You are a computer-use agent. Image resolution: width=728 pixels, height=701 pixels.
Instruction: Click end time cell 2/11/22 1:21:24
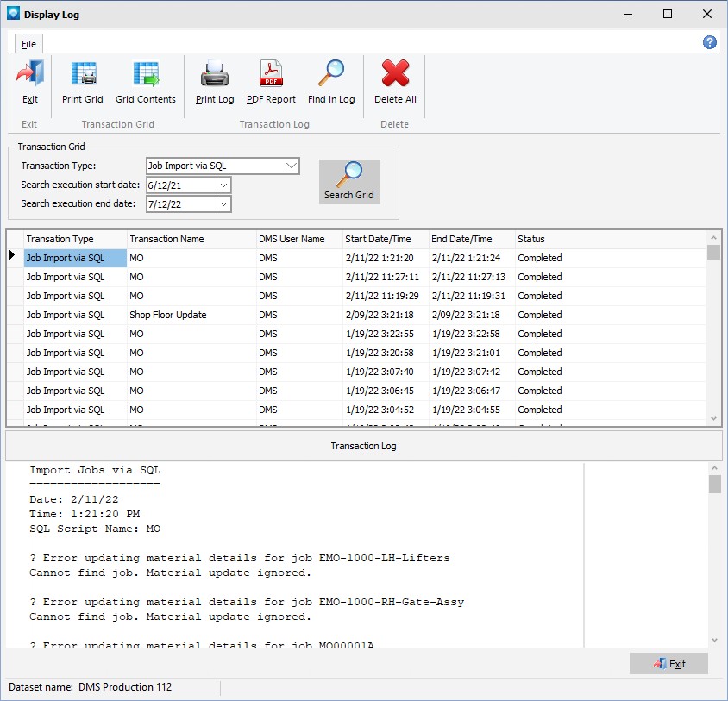pos(472,258)
